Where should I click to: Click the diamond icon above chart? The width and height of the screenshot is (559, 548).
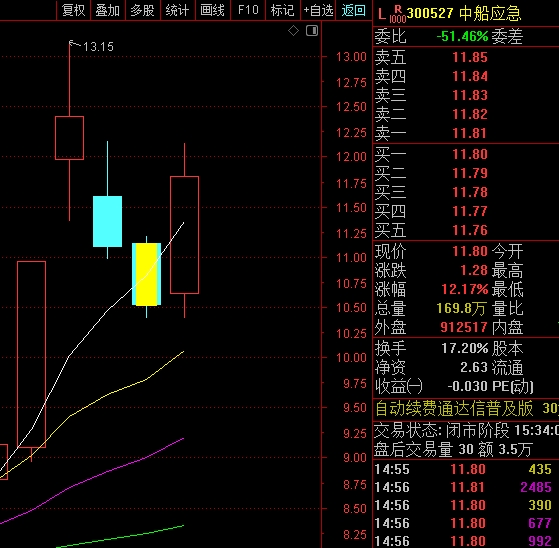click(x=293, y=31)
